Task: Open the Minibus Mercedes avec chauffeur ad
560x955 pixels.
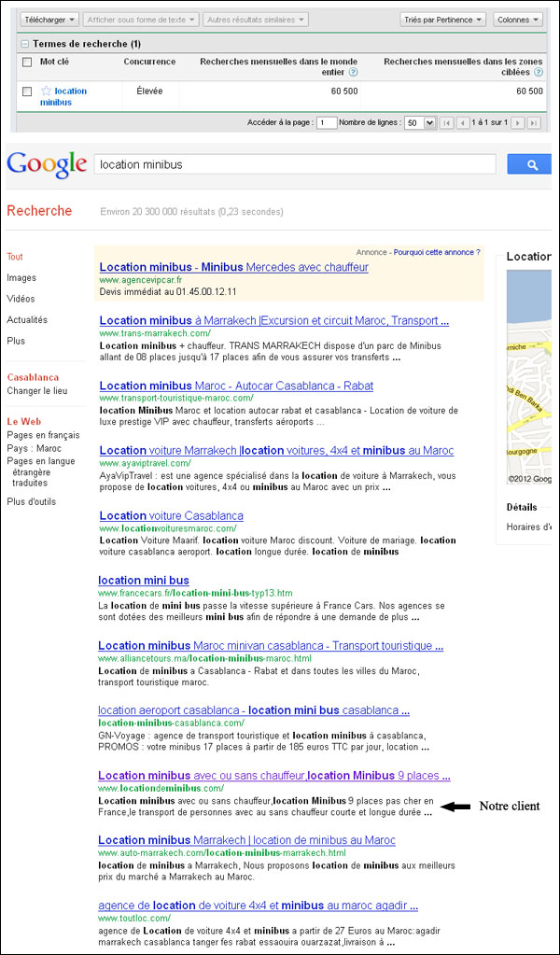Action: coord(233,267)
